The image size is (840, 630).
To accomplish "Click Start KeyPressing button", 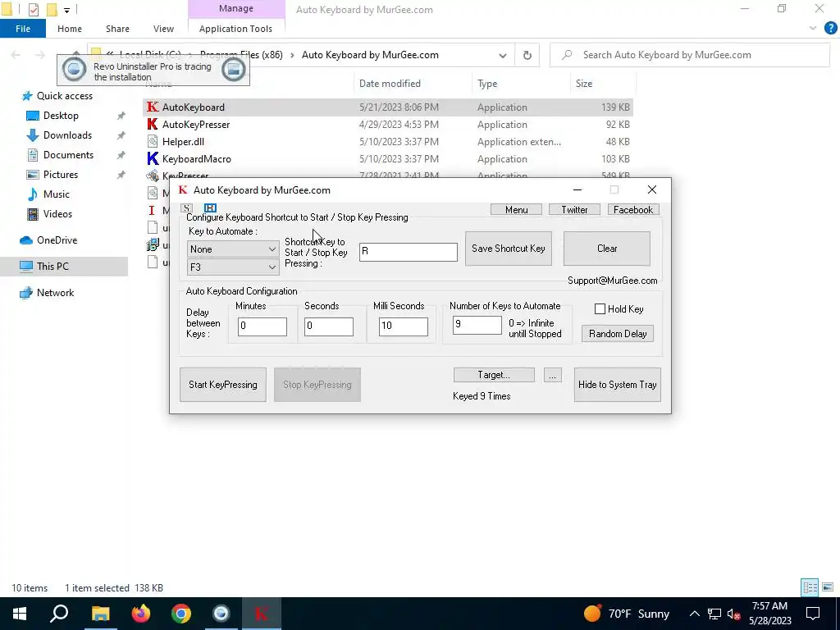I will click(223, 385).
